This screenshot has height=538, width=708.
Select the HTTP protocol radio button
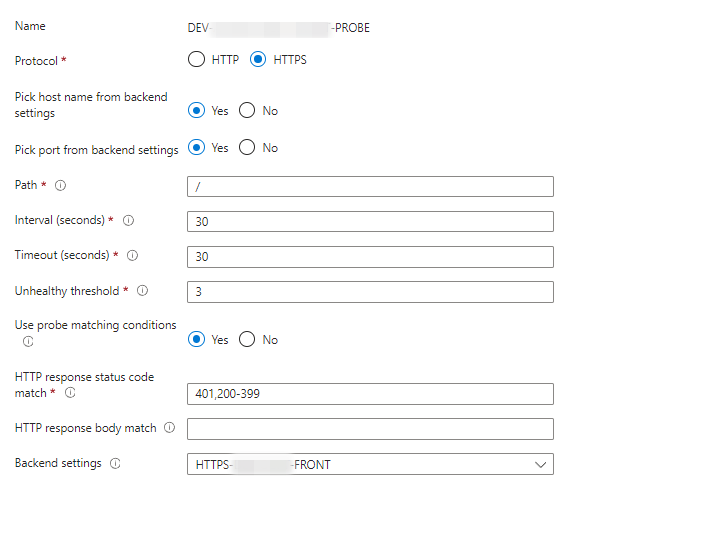pyautogui.click(x=196, y=60)
